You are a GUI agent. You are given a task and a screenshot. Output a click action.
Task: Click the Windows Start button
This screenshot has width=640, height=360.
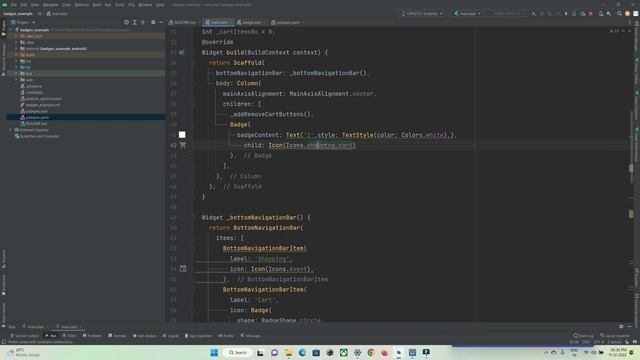[214, 352]
